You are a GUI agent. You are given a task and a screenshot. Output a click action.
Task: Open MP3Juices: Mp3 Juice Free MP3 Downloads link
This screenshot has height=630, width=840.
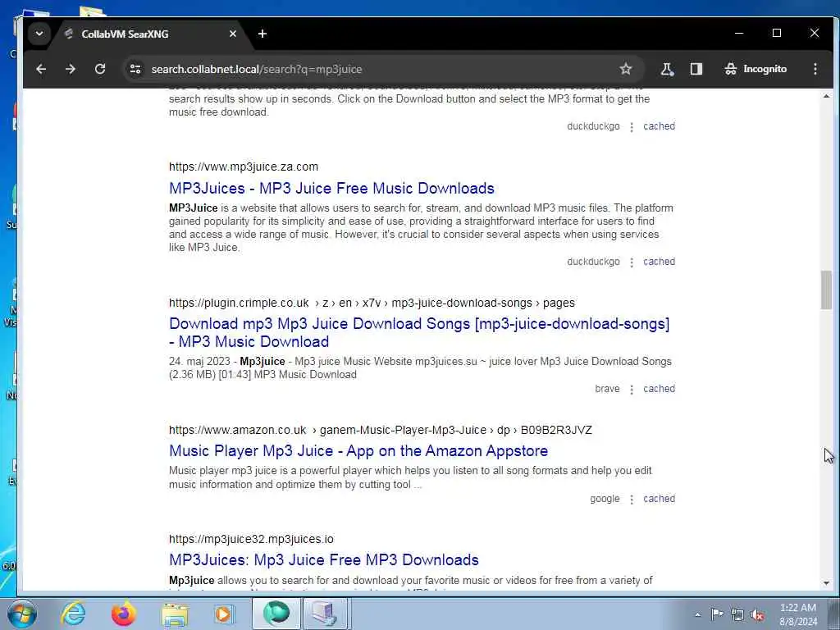pos(323,559)
